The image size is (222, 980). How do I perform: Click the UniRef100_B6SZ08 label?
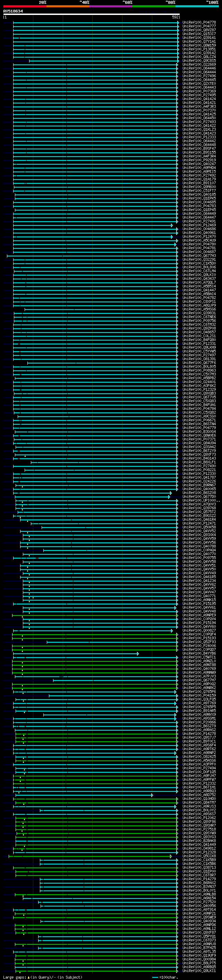pyautogui.click(x=199, y=493)
